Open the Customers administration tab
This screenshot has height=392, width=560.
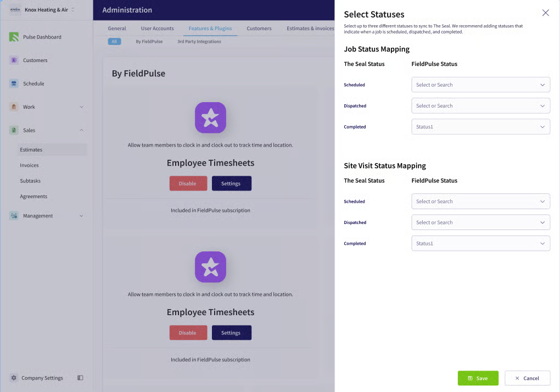click(x=259, y=28)
